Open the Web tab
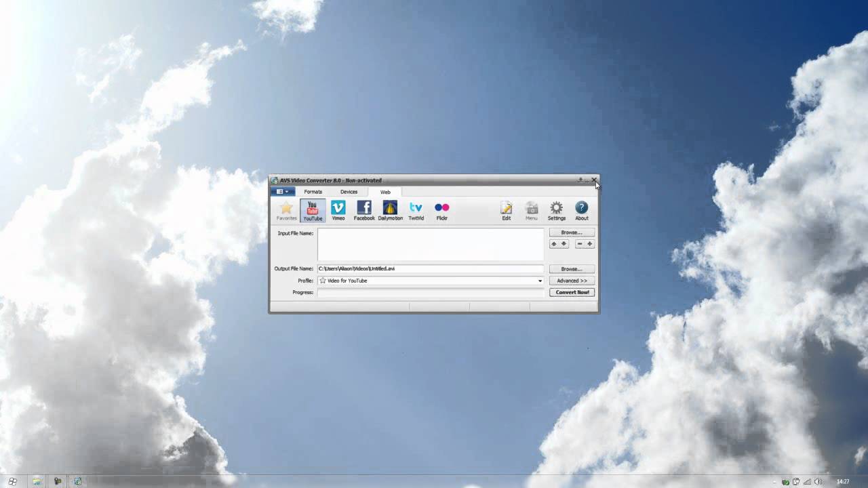 click(x=385, y=192)
